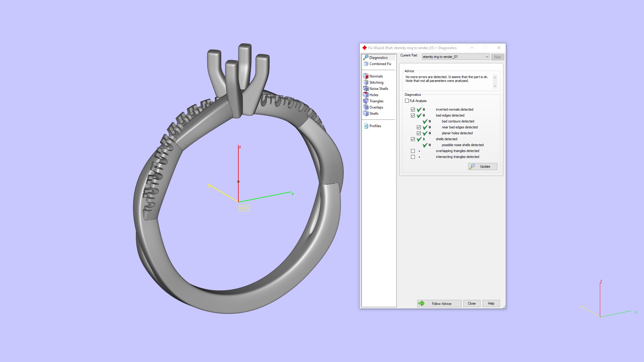
Task: Click the Follow Advice button
Action: (x=439, y=303)
